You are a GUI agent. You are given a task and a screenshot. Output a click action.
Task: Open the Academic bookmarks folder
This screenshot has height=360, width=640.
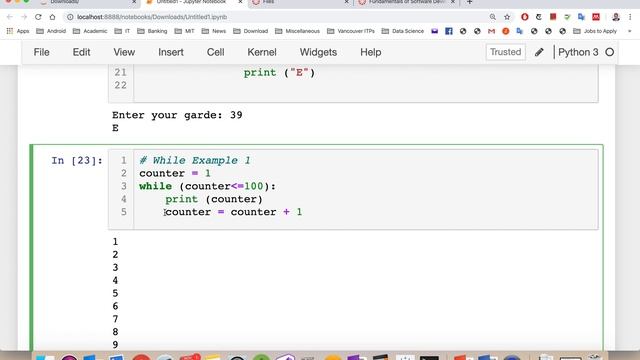point(90,31)
